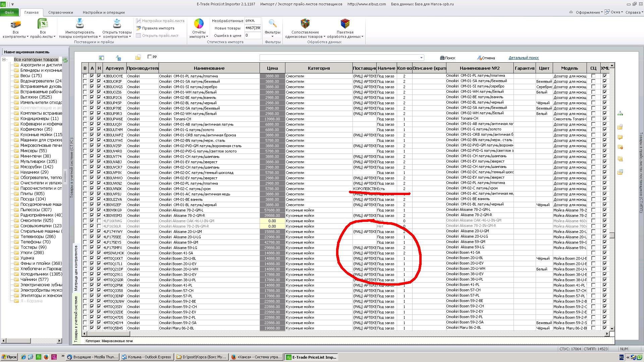Image resolution: width=644 pixels, height=362 pixels.
Task: Open the Все прайс-листы Excel icon
Action: point(43,24)
